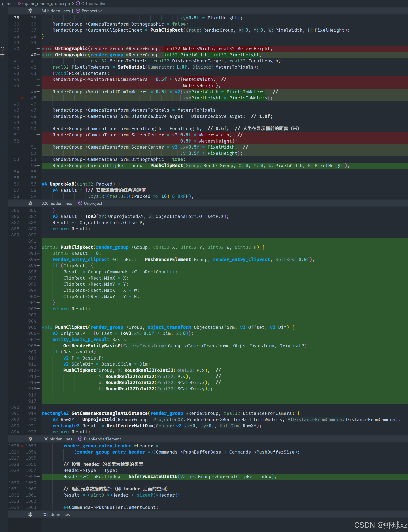Toggle the breakpoint dot at line 1025
408x532 pixels.
[x=22, y=446]
